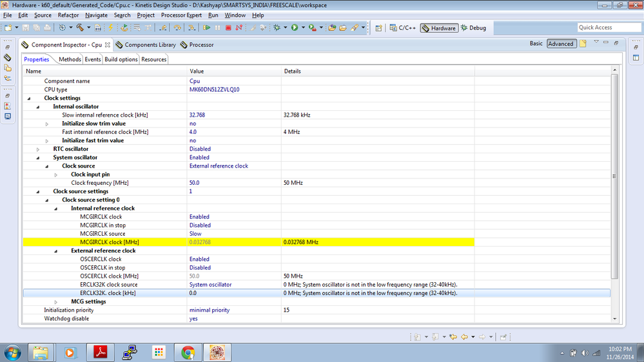Image resolution: width=644 pixels, height=362 pixels.
Task: Click the Clock frequency 50.0 value
Action: pos(194,183)
